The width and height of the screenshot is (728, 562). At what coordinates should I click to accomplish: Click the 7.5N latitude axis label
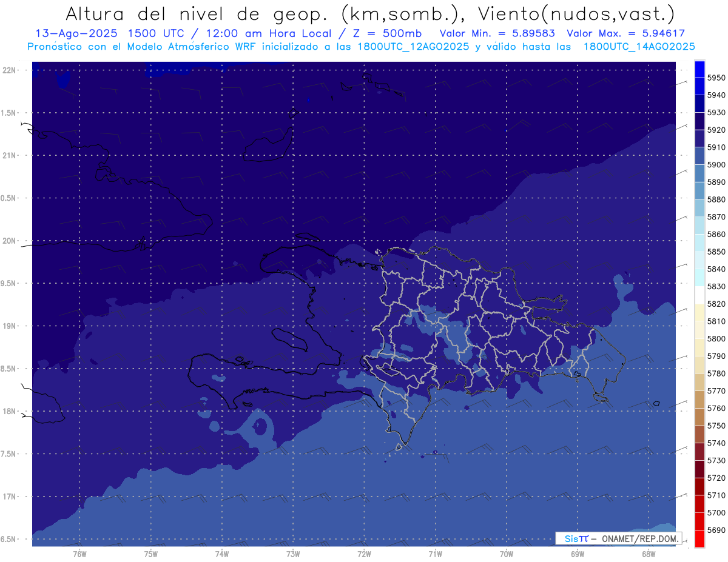[8, 453]
